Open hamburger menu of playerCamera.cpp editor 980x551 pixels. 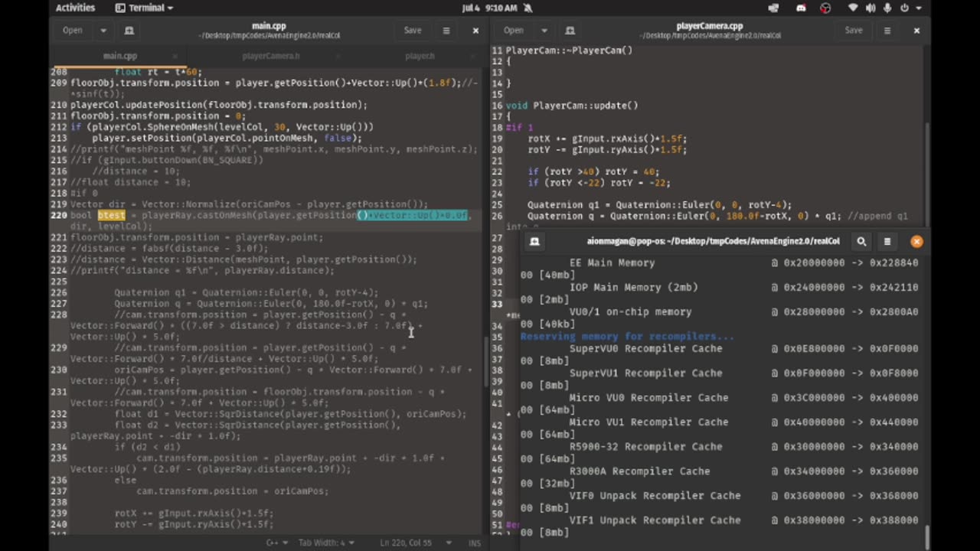887,31
